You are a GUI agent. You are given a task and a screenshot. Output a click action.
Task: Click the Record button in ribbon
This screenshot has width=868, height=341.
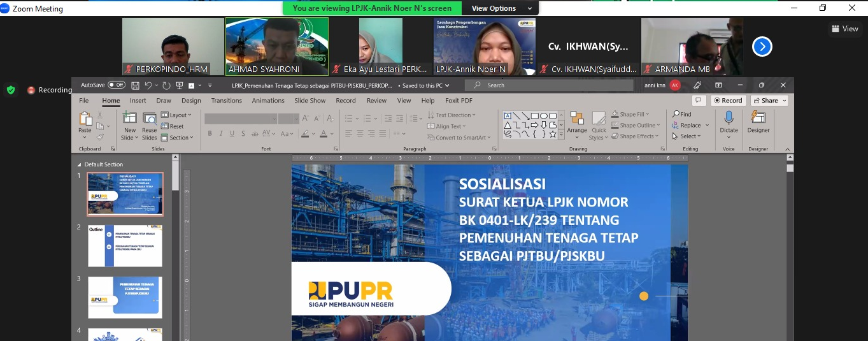point(727,101)
